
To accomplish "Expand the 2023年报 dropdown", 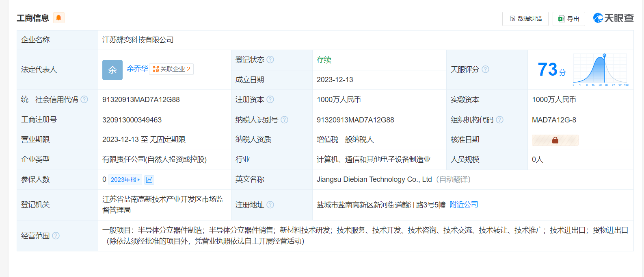I will click(x=125, y=180).
